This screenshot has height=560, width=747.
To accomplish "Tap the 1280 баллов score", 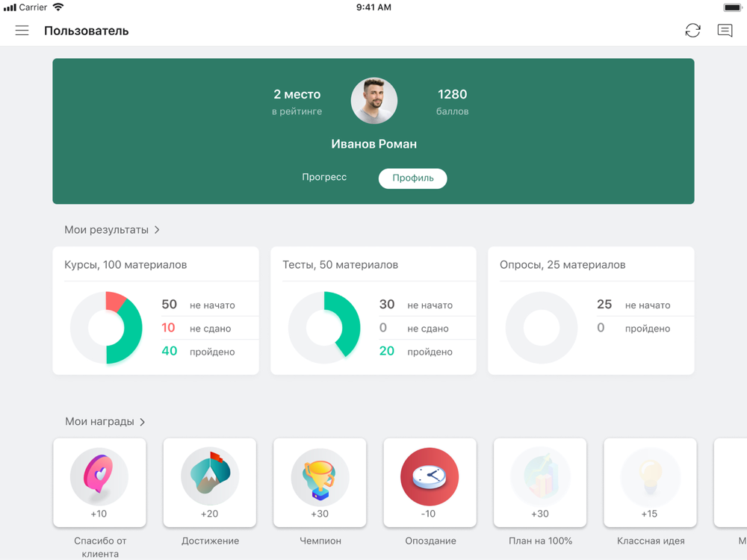I will tap(452, 102).
